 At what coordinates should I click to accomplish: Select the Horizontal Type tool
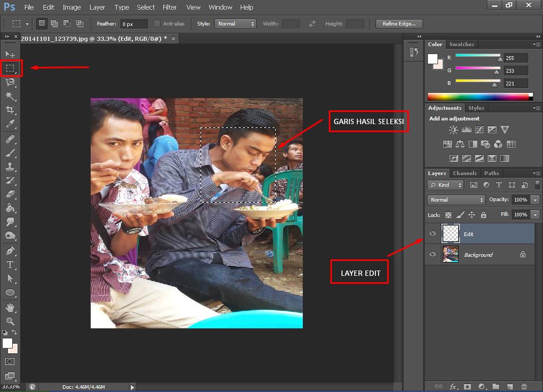pos(11,265)
